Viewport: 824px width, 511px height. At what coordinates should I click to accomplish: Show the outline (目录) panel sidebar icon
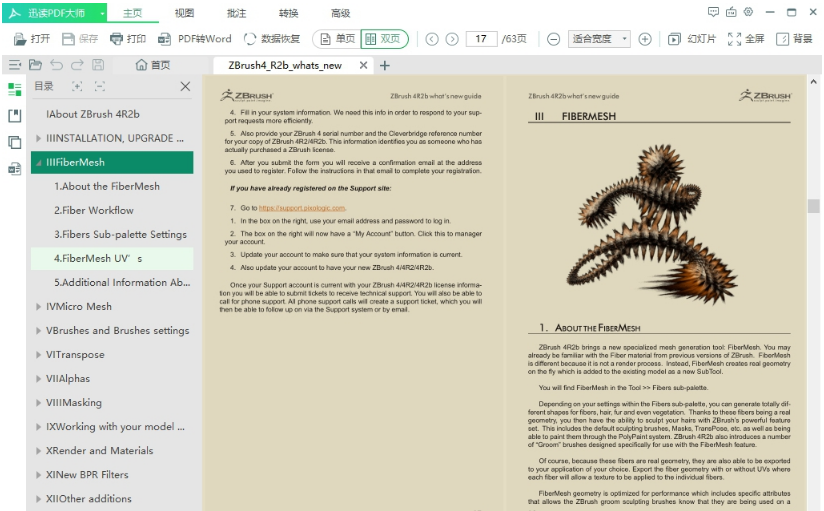click(x=15, y=90)
